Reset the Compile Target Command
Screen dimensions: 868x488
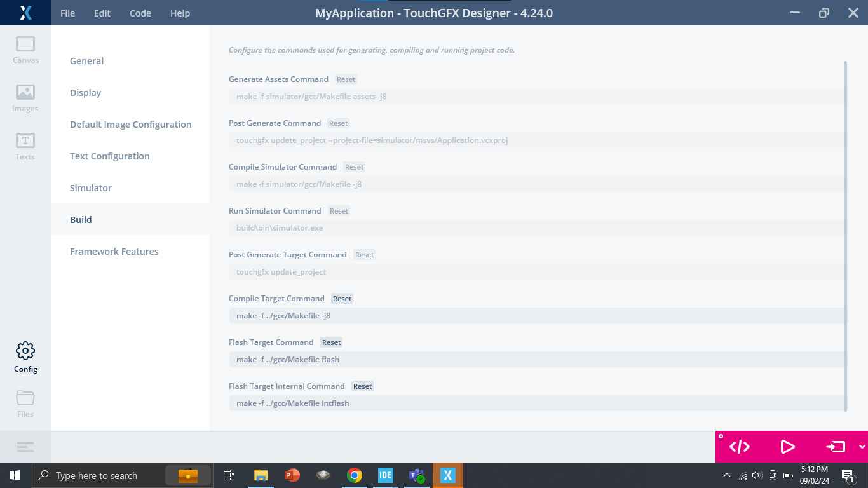pos(342,298)
